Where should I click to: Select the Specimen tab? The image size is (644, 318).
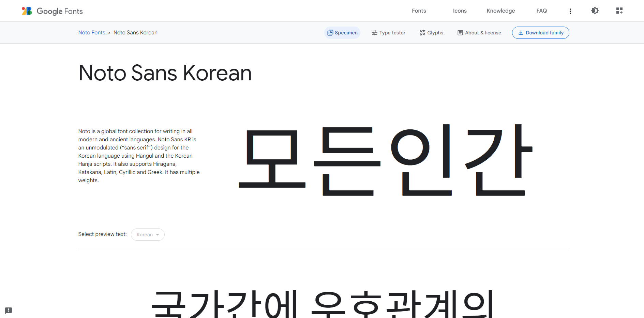342,33
